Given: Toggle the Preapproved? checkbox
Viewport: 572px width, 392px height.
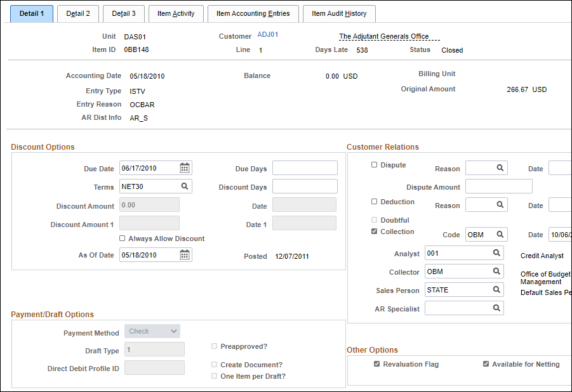Looking at the screenshot, I should click(x=214, y=346).
